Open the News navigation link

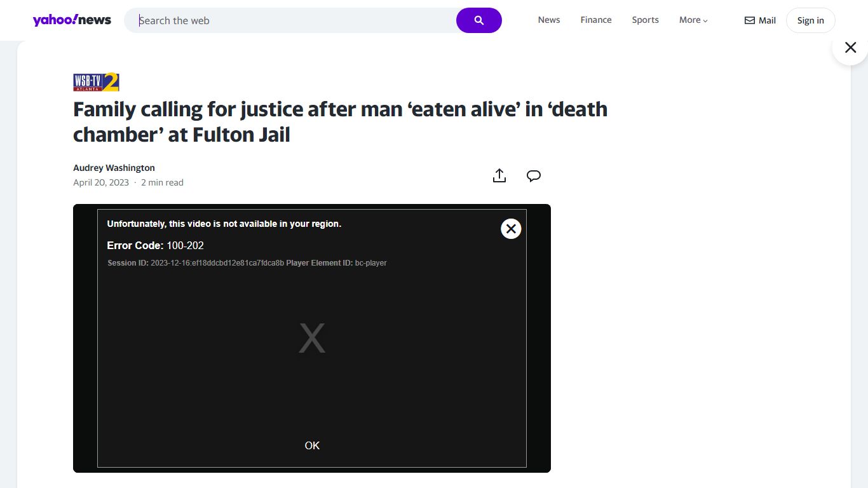[x=549, y=20]
